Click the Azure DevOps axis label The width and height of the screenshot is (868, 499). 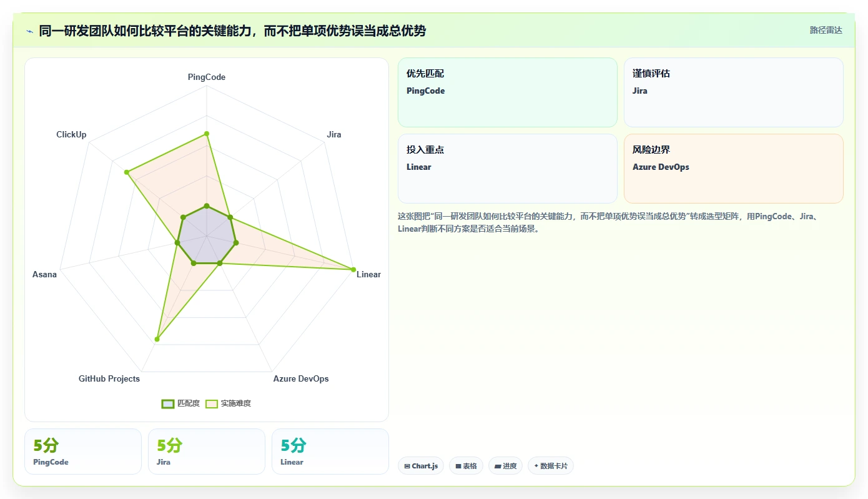click(301, 379)
